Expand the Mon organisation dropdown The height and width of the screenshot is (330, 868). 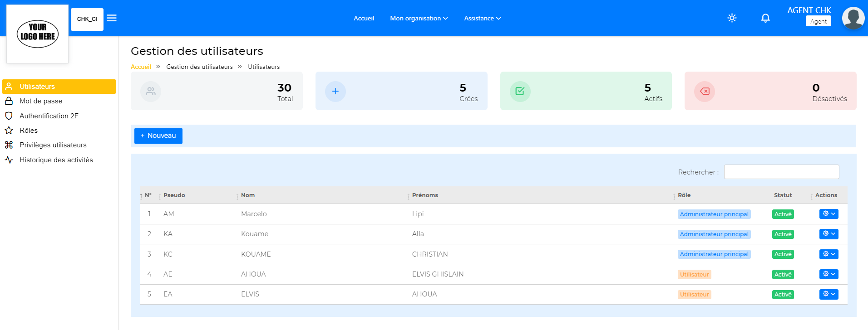coord(419,19)
